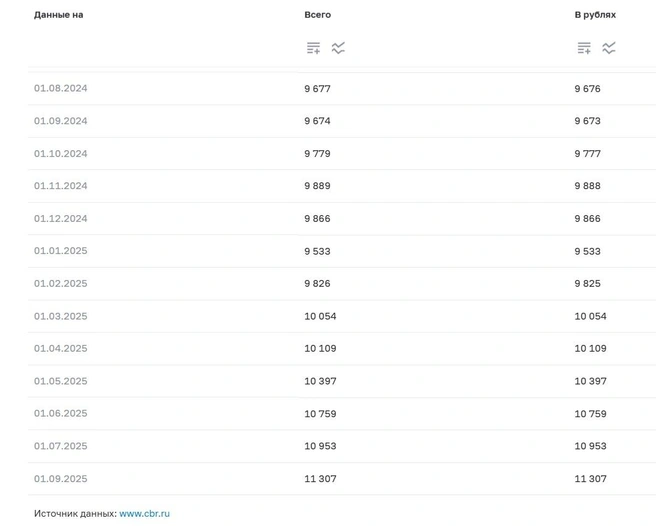Select the 01.09.2024 date cell
The height and width of the screenshot is (526, 656).
click(61, 121)
